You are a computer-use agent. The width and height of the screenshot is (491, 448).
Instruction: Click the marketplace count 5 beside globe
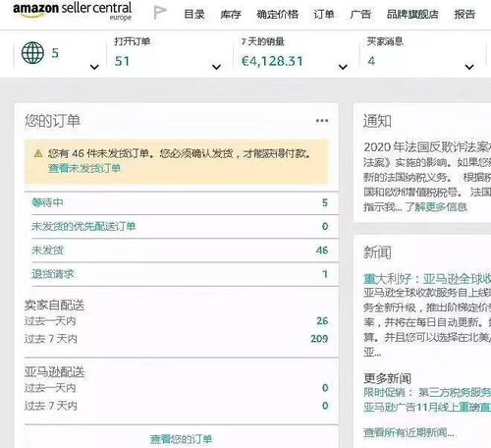[x=55, y=53]
